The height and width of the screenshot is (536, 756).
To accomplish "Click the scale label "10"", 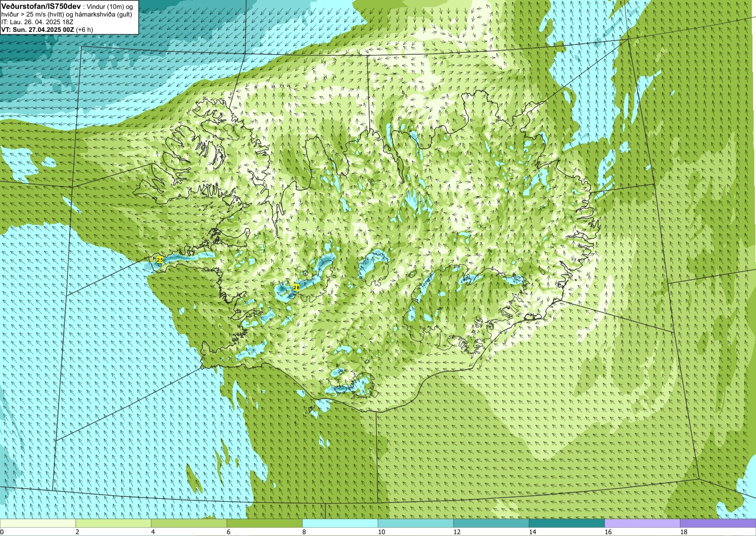I will coord(382,532).
